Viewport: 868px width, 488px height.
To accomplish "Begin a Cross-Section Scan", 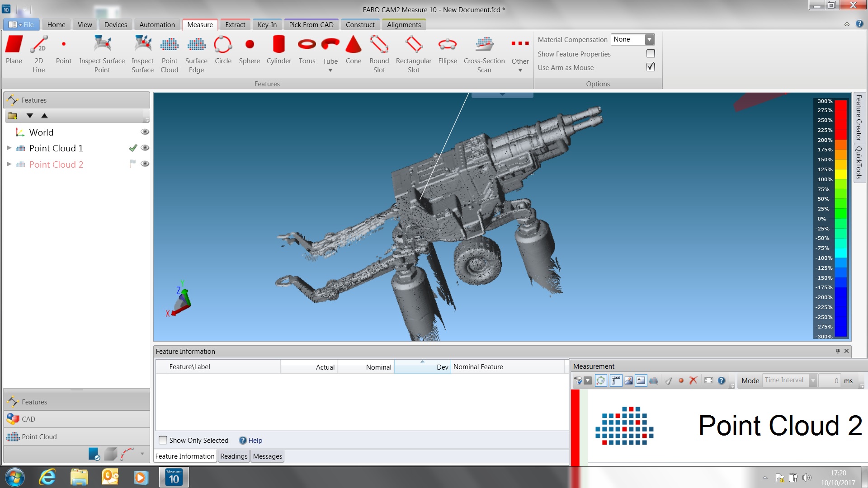I will pos(484,54).
